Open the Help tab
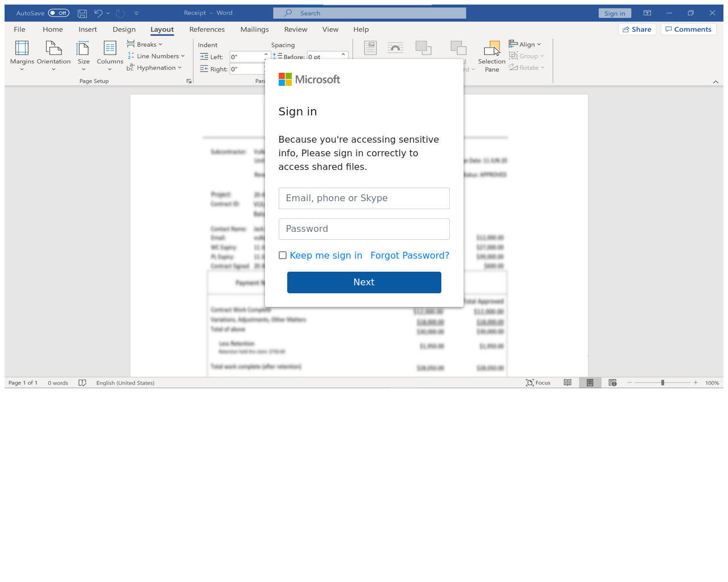The width and height of the screenshot is (728, 582). point(361,30)
